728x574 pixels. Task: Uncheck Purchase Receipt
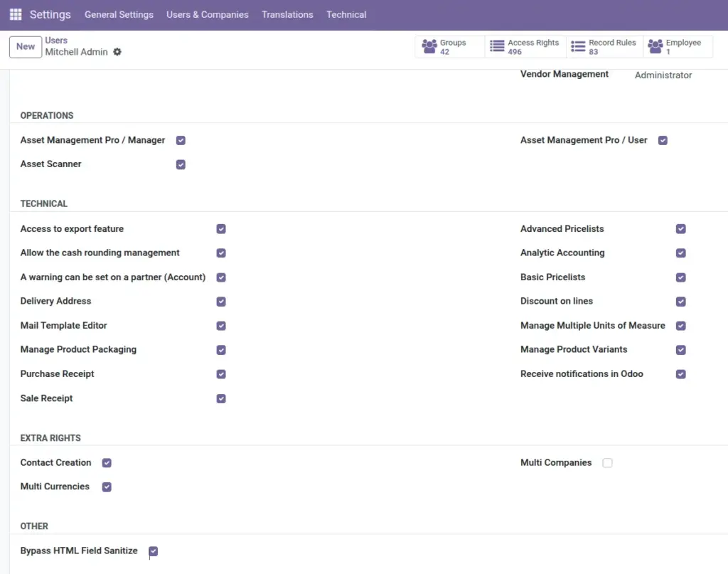(221, 374)
